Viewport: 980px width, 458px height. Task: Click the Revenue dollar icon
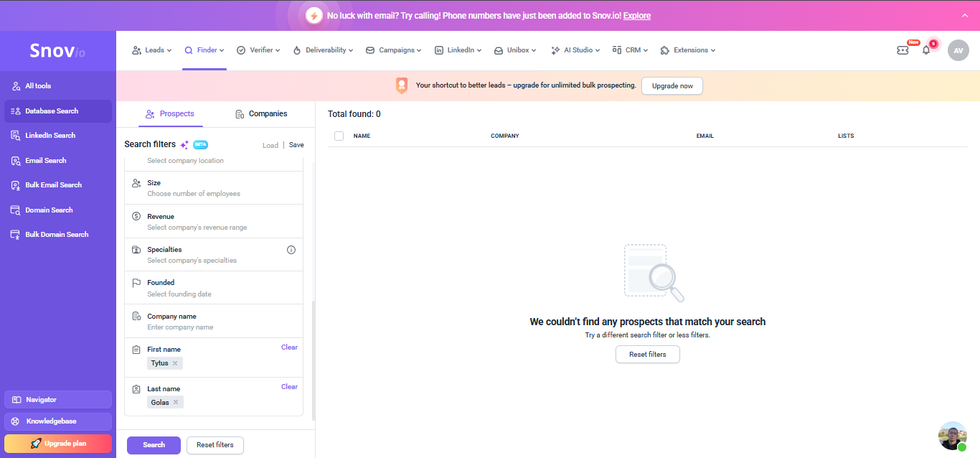pos(136,216)
